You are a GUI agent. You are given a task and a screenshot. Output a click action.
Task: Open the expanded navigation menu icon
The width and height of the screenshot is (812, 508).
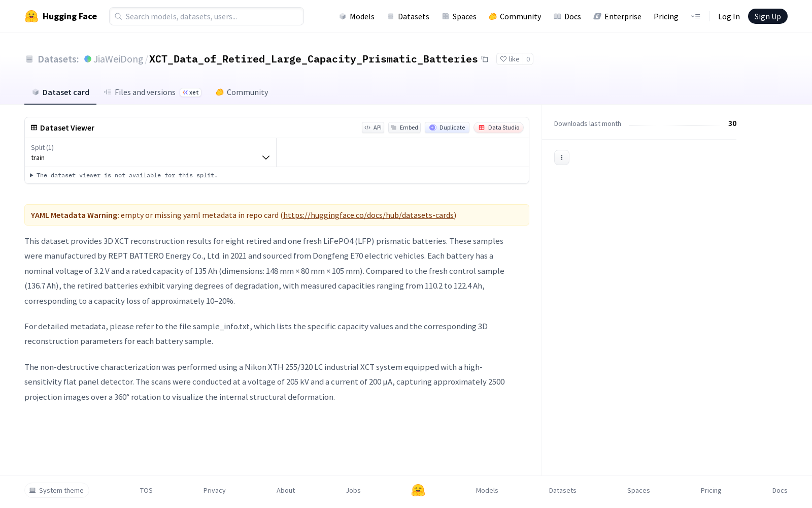tap(695, 16)
